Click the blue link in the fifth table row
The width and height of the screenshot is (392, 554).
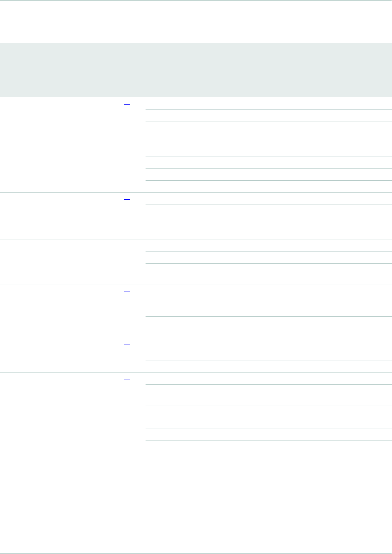click(127, 291)
